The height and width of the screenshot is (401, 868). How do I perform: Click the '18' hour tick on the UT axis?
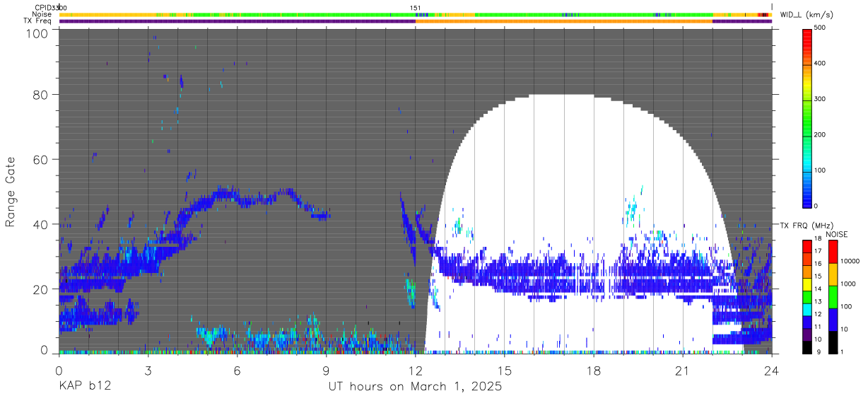(x=594, y=370)
